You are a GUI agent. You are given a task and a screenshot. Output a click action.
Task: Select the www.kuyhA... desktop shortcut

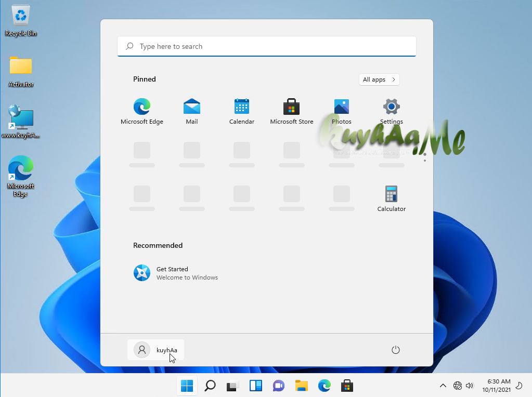pyautogui.click(x=21, y=122)
